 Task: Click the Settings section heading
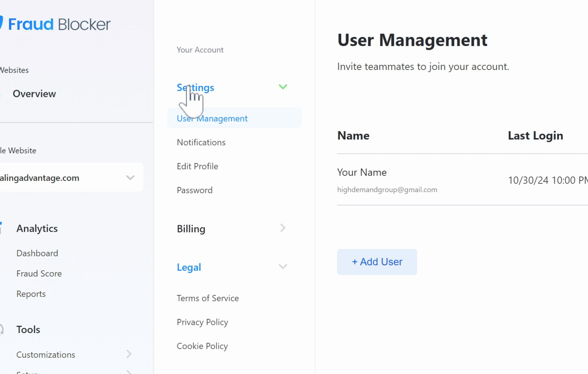[x=195, y=88]
